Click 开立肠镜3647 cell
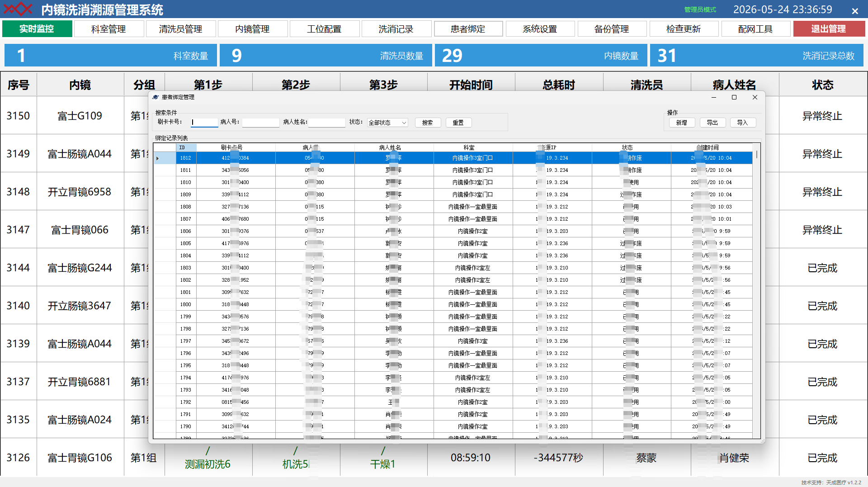Image resolution: width=868 pixels, height=487 pixels. point(80,306)
